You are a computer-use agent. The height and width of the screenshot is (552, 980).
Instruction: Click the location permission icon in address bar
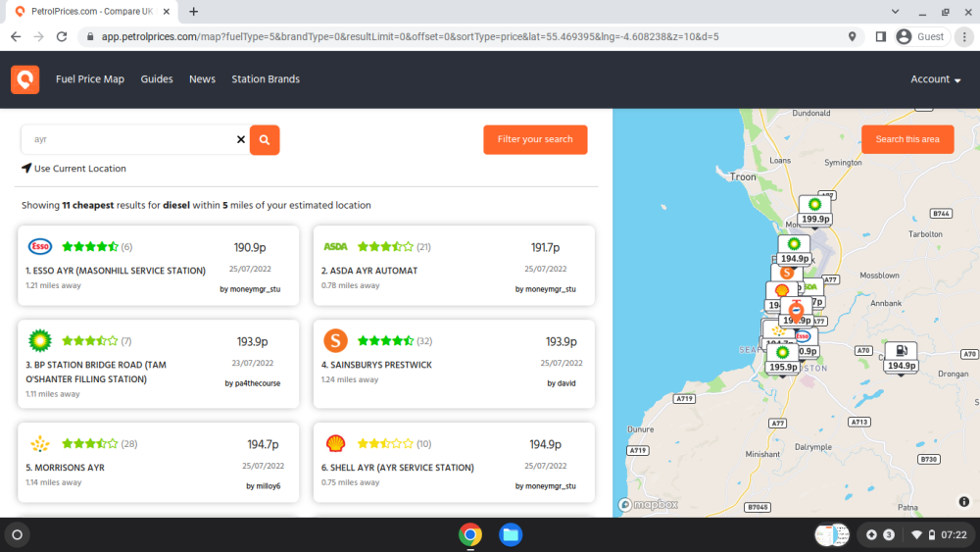[x=852, y=37]
